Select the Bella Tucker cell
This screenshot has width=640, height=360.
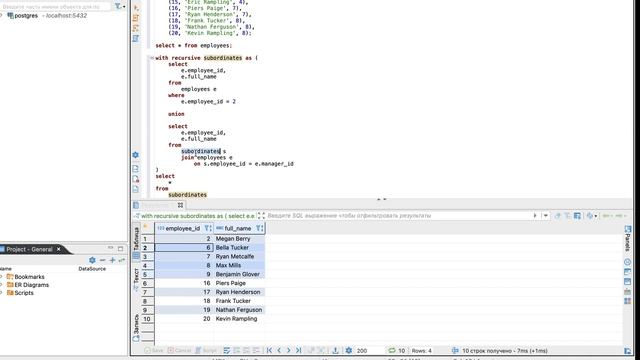tap(240, 247)
